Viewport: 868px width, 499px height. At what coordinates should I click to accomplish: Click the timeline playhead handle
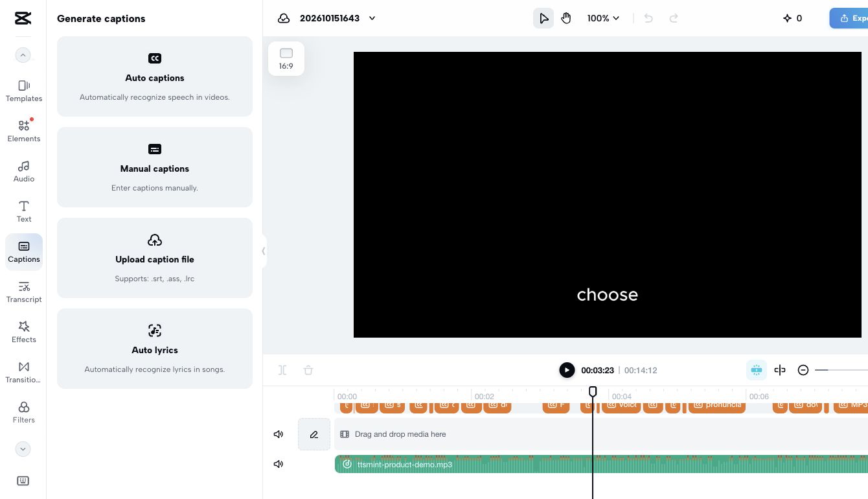tap(593, 391)
